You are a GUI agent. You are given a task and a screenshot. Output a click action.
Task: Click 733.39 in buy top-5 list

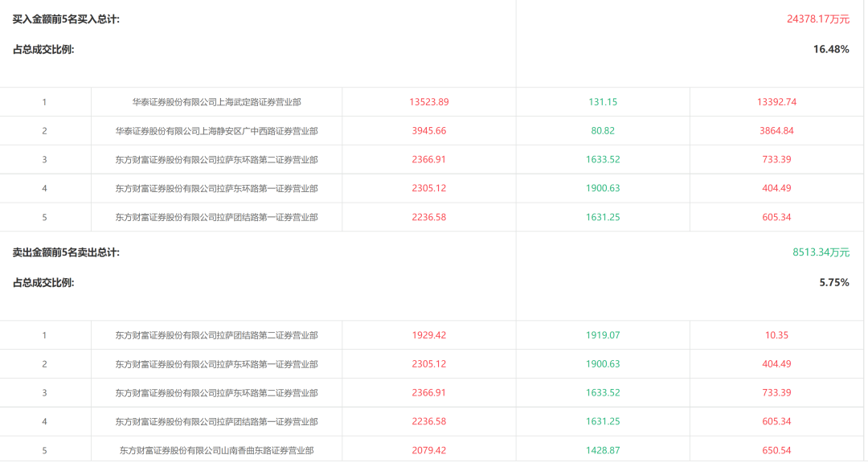[x=776, y=159]
